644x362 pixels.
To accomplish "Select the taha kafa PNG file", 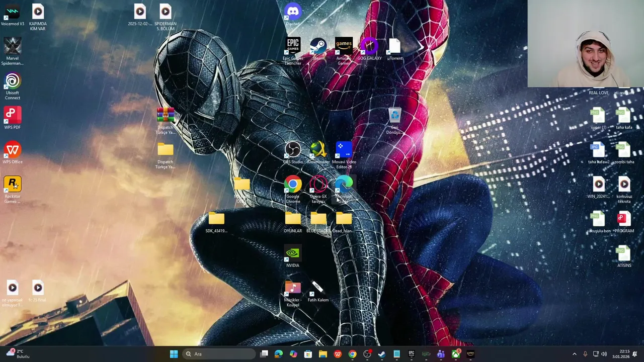I will coord(624,119).
